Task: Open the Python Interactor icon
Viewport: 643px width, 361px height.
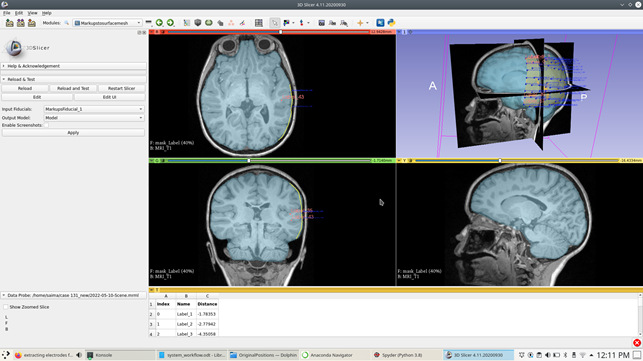Action: click(392, 23)
